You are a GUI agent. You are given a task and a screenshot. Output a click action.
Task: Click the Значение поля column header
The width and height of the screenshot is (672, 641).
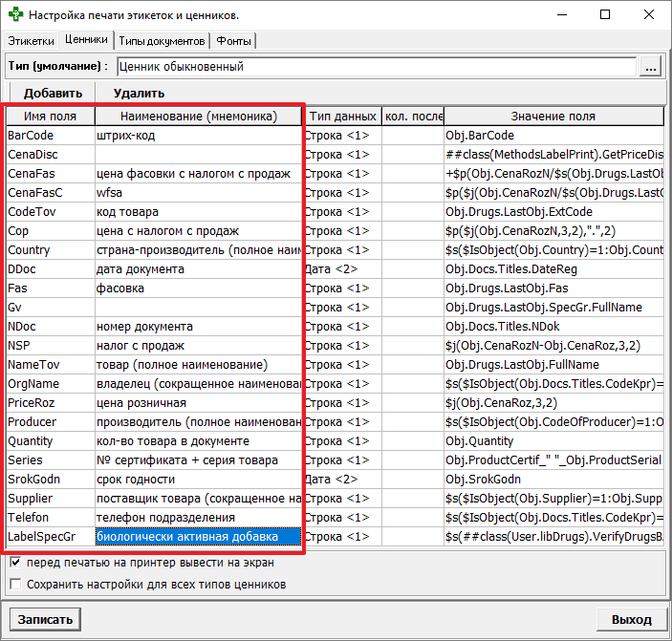pyautogui.click(x=553, y=117)
